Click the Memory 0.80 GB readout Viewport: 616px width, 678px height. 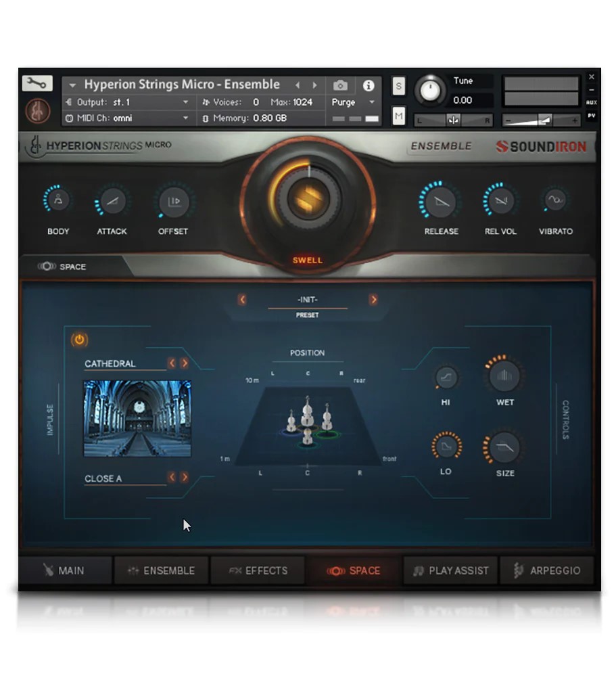tap(245, 118)
